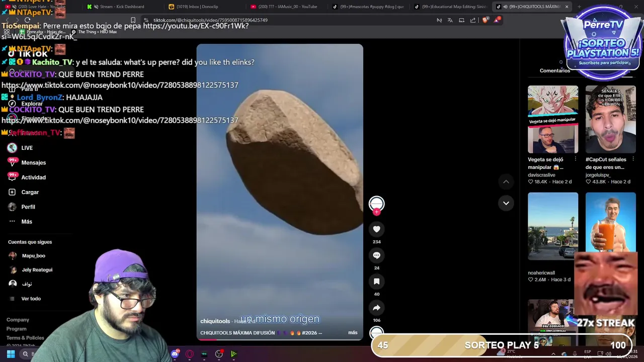Open the jorgeluispv_ creator name
644x362 pixels.
(597, 175)
